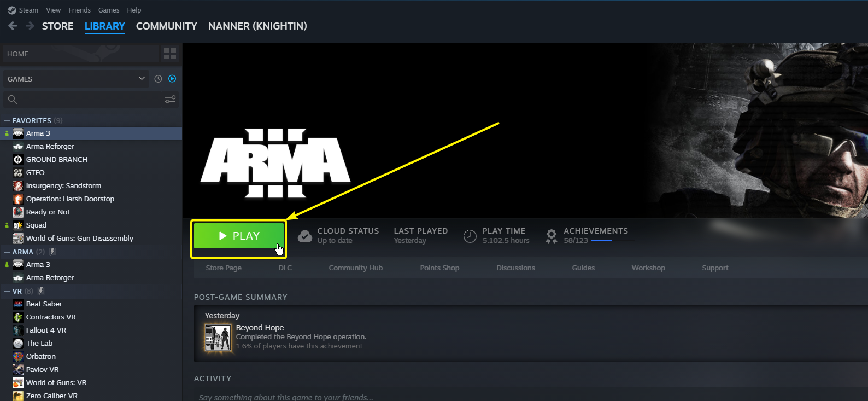Launch Arma 3 with the PLAY button

239,236
